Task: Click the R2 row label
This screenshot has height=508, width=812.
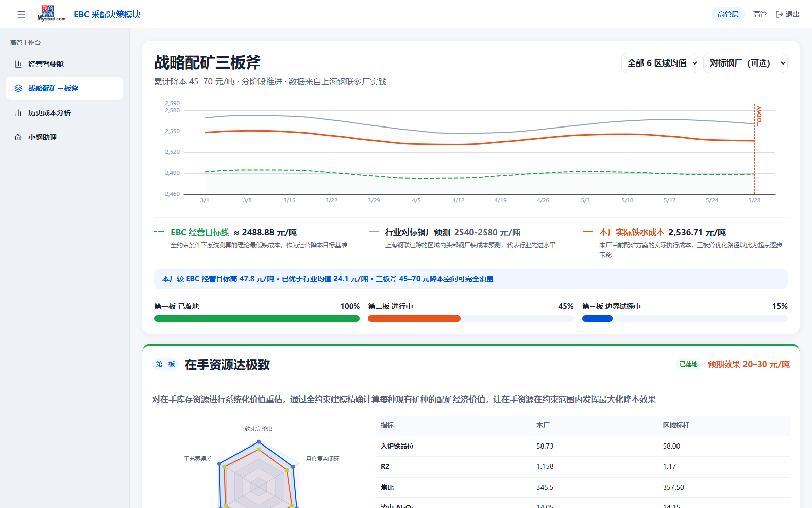Action: click(385, 466)
